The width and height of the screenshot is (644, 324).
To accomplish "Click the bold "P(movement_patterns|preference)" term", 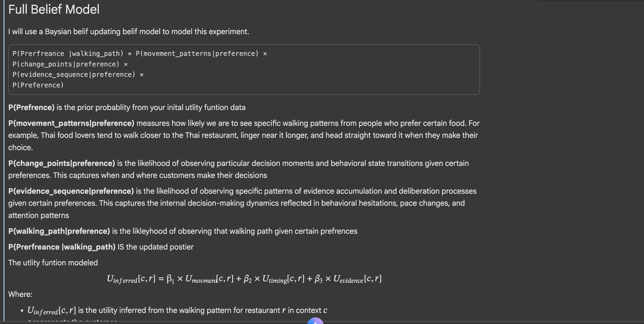I will pos(71,123).
